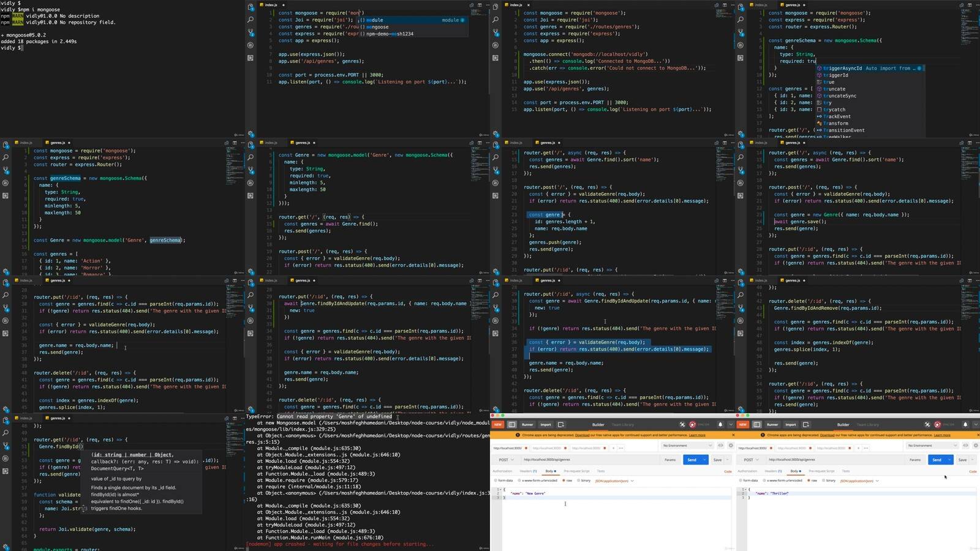This screenshot has width=980, height=551.
Task: Click notifications bell in Postman with "Thriller" body
Action: point(965,424)
